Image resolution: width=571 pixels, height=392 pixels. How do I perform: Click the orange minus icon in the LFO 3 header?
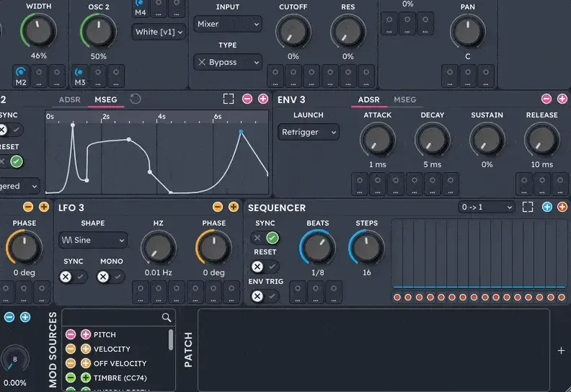[218, 207]
